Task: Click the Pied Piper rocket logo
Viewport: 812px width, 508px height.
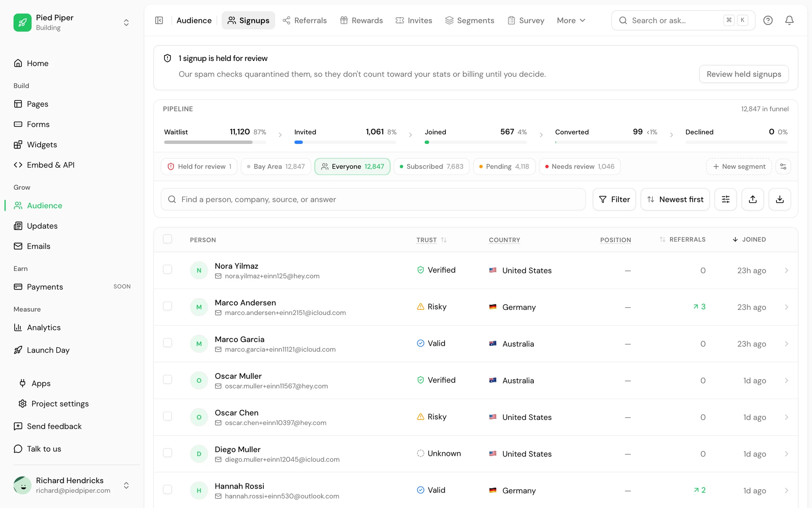Action: tap(22, 22)
